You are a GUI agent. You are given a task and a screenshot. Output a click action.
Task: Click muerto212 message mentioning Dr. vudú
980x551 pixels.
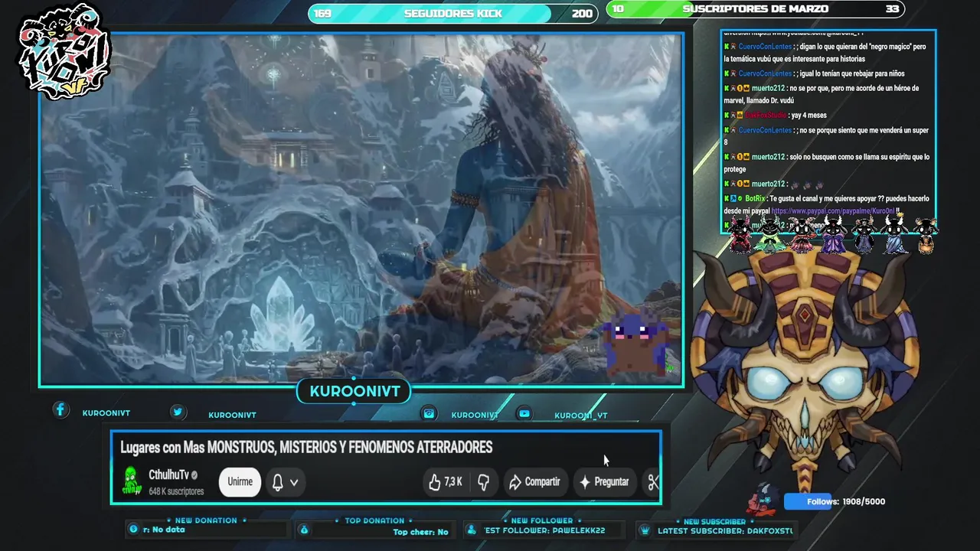tap(822, 94)
